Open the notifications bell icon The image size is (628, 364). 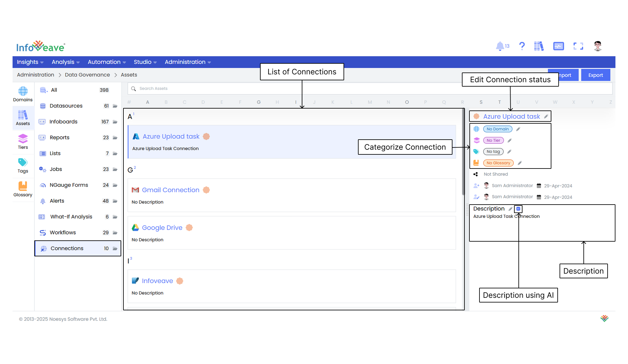click(500, 46)
